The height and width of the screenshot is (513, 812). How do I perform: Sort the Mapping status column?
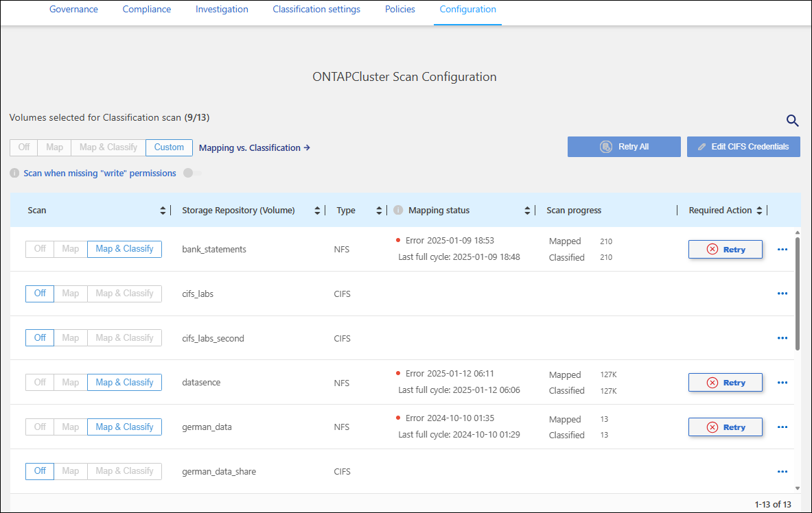pos(526,210)
